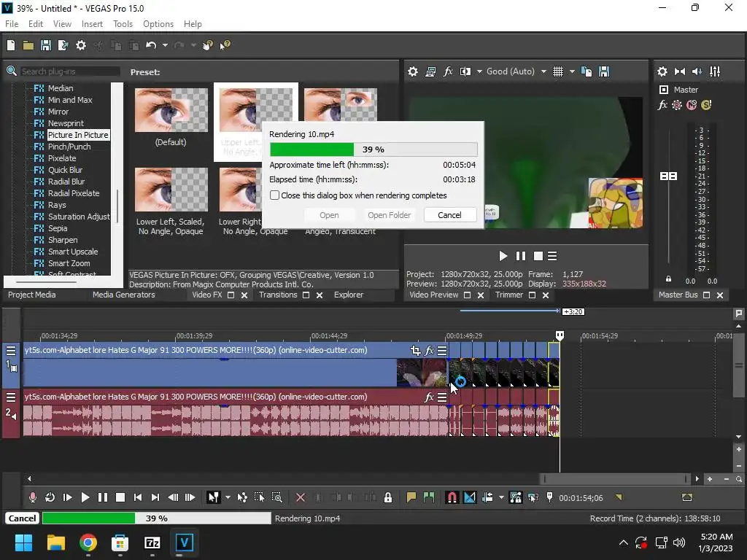The width and height of the screenshot is (747, 560).
Task: Click Cancel in the status bar
Action: click(22, 518)
